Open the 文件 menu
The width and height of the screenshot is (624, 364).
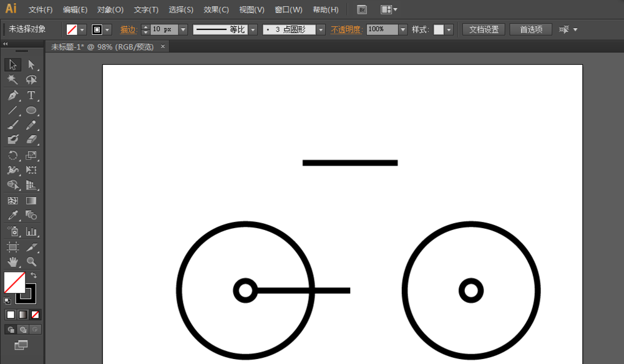point(41,9)
